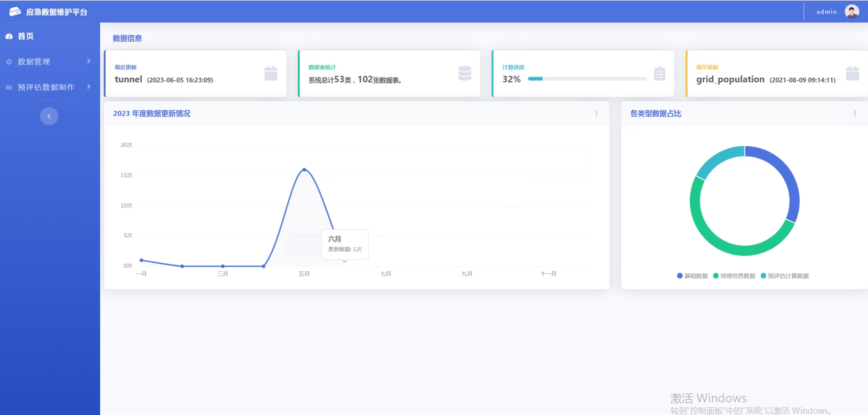Toggle 基础数据 legend item in donut chart
This screenshot has height=415, width=868.
coord(692,276)
